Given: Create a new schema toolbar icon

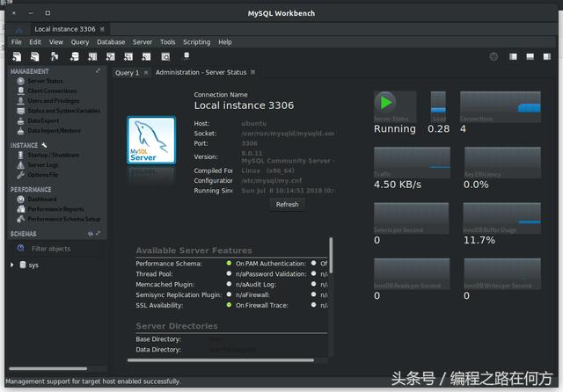Looking at the screenshot, I should tap(74, 56).
